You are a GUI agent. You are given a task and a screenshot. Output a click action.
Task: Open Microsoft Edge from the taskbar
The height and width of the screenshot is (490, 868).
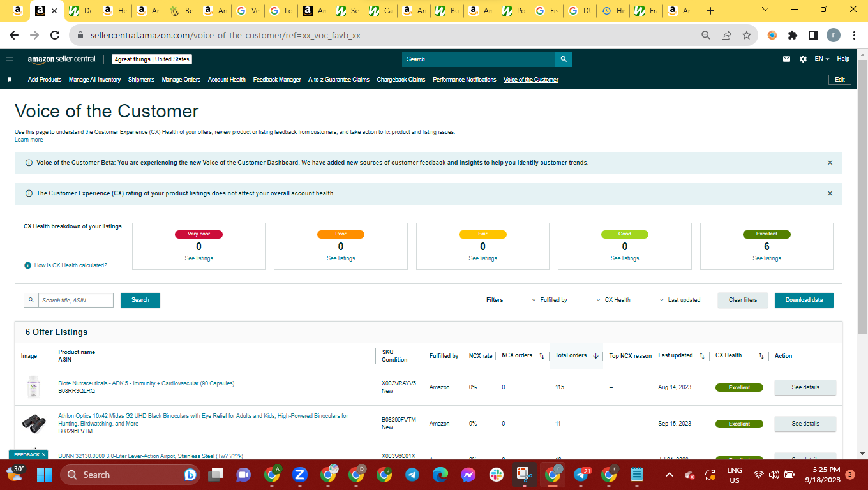[x=440, y=475]
